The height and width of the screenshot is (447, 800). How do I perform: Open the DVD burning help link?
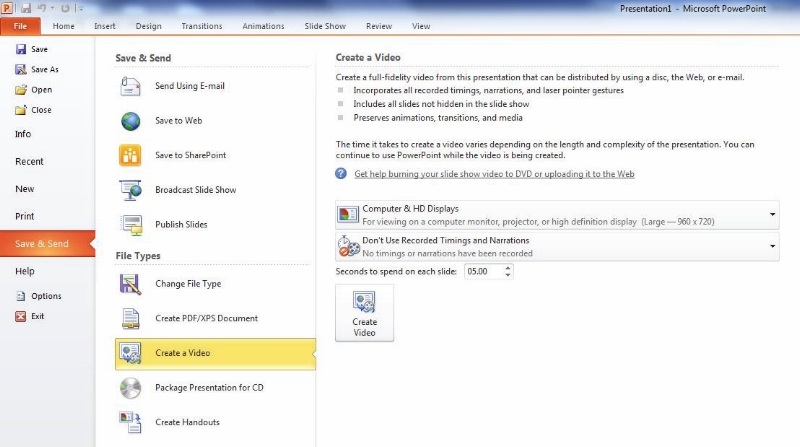[494, 174]
